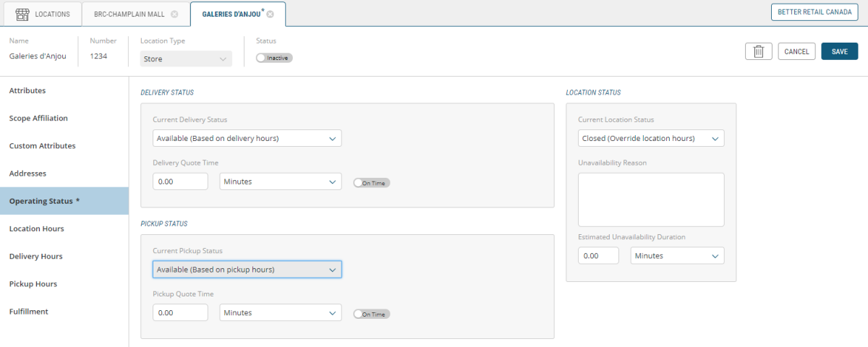Close the Galeries d'Anjou tab
Screen dimensions: 868x347
(x=270, y=14)
